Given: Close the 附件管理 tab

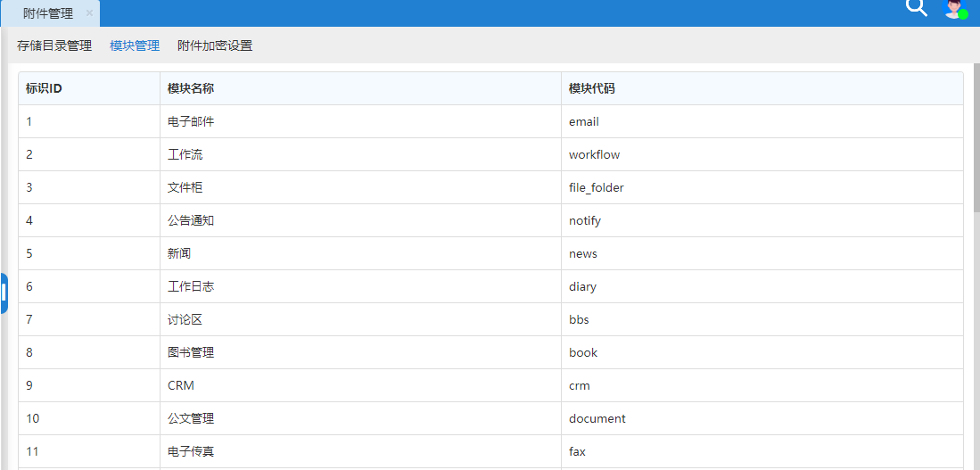Looking at the screenshot, I should (x=89, y=13).
